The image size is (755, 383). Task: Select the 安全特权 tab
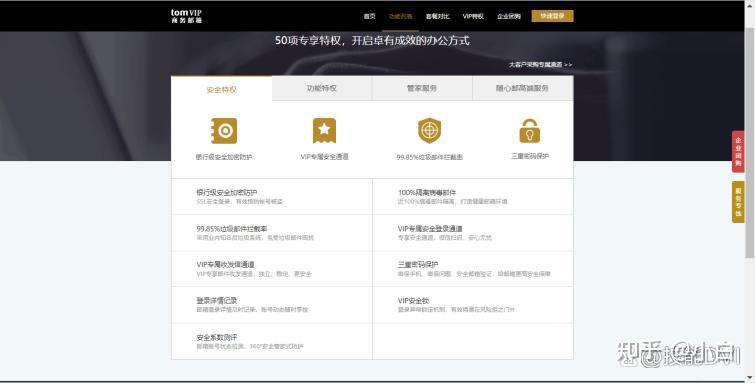221,89
